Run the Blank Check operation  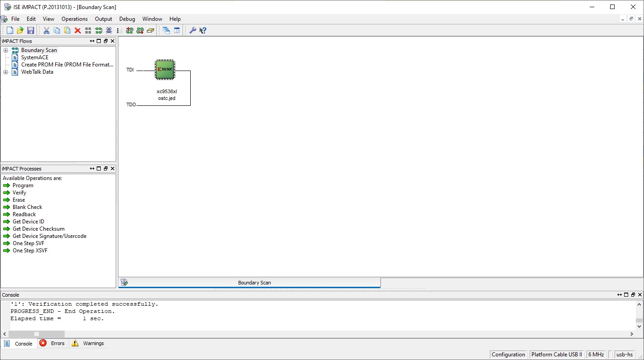(27, 207)
